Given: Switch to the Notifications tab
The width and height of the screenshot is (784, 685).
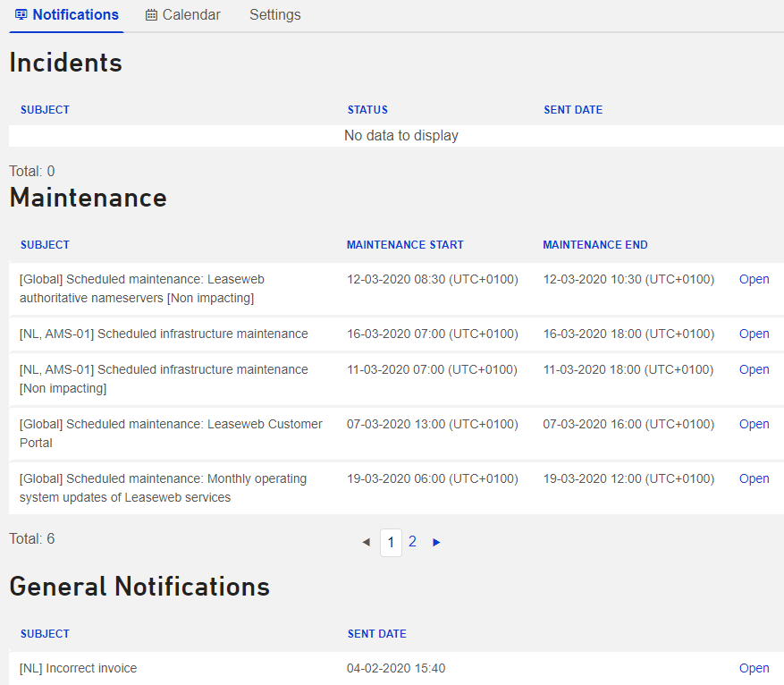Looking at the screenshot, I should (x=66, y=15).
